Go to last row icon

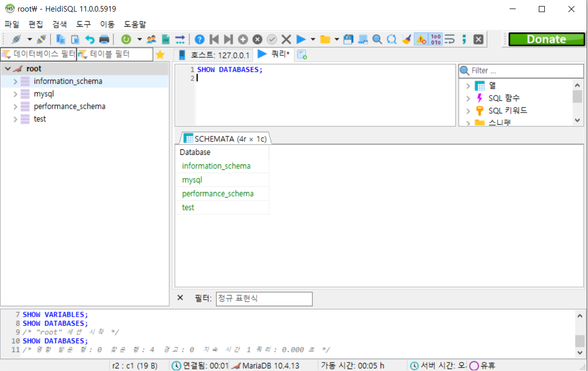tap(228, 39)
